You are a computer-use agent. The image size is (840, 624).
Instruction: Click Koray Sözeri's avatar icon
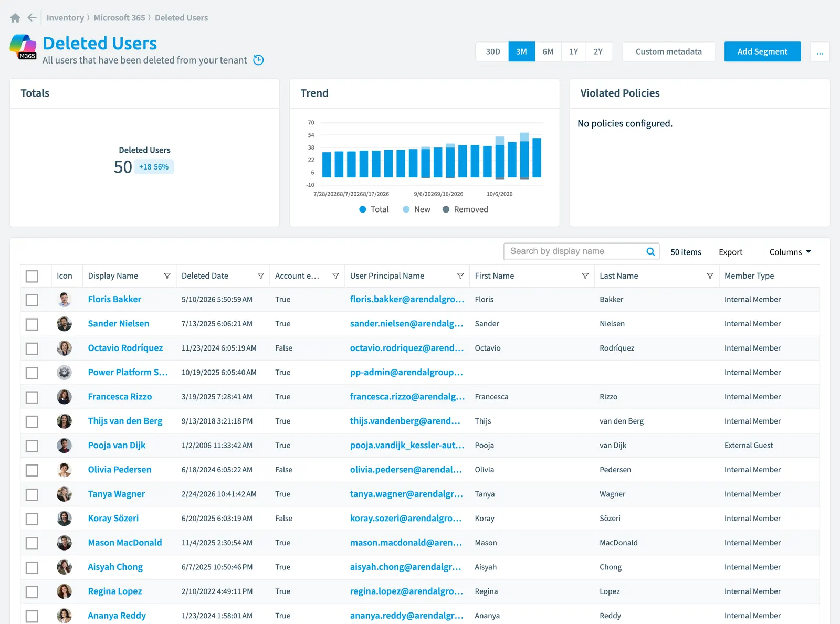[64, 519]
